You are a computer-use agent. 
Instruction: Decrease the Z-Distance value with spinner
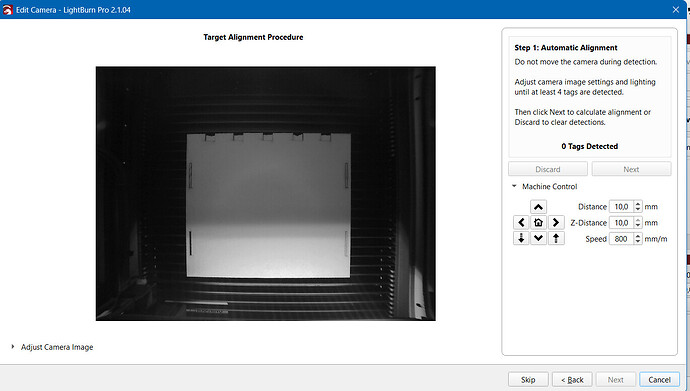click(638, 226)
